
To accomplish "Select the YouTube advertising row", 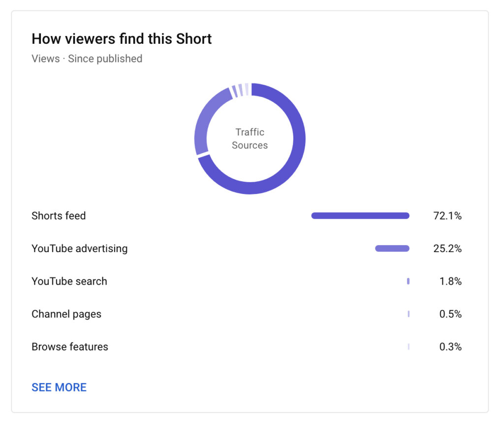I will coord(79,248).
